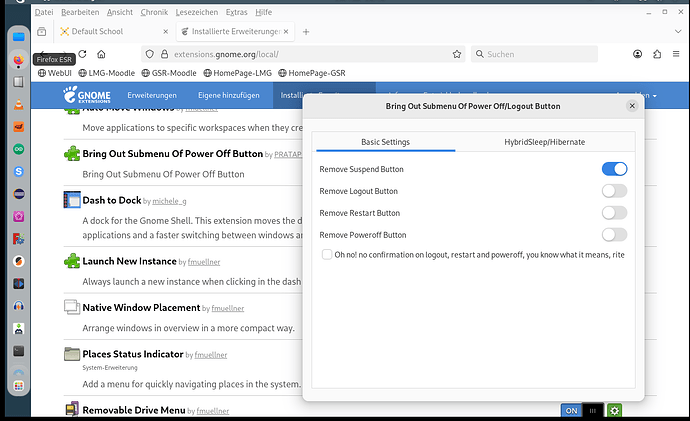The width and height of the screenshot is (690, 421).
Task: Switch to the Basic Settings tab
Action: pyautogui.click(x=385, y=142)
